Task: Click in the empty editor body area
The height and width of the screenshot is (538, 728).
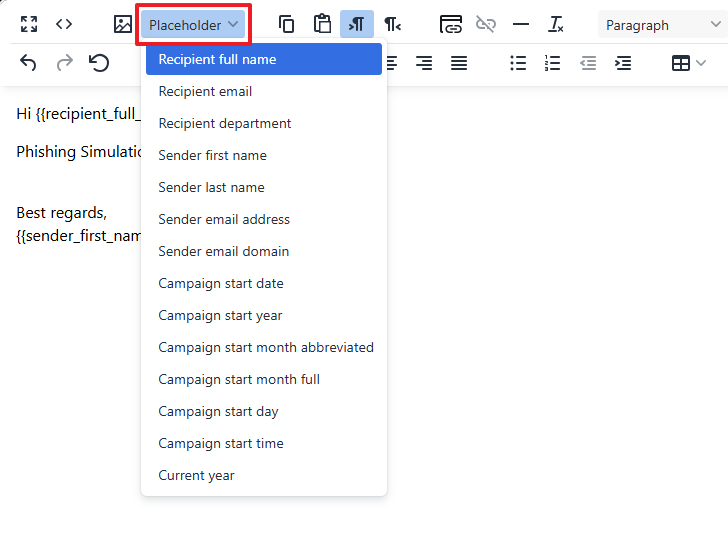Action: pos(550,350)
